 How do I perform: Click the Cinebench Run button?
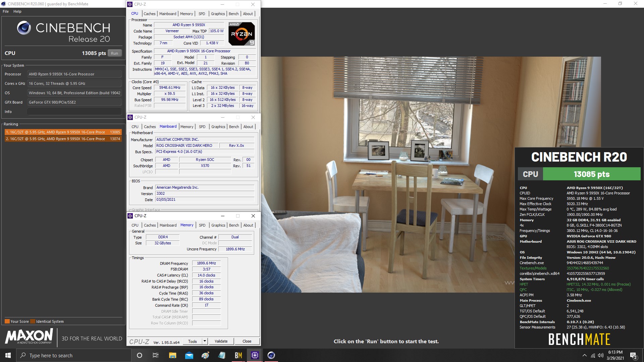(114, 53)
